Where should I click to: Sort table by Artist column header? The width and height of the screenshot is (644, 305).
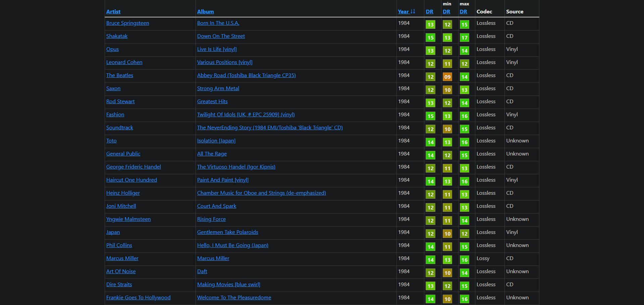point(113,11)
